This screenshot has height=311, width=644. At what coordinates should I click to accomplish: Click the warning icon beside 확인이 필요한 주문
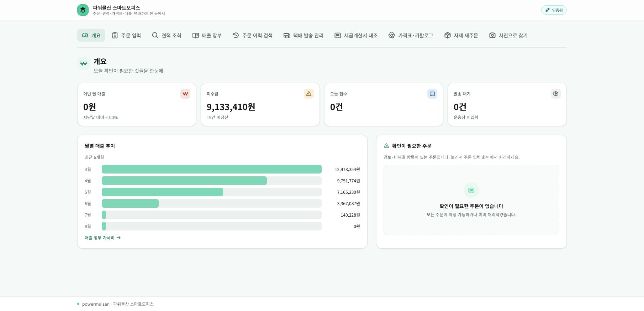(386, 146)
